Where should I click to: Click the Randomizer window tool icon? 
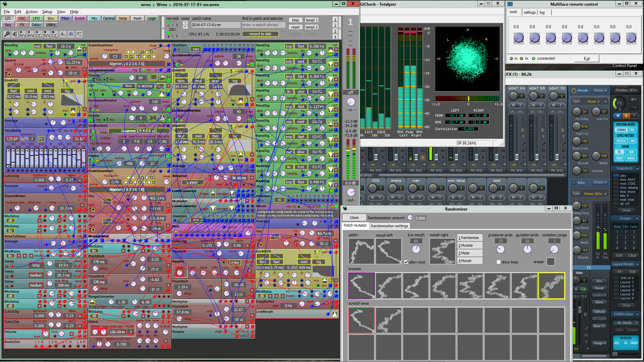coord(345,208)
